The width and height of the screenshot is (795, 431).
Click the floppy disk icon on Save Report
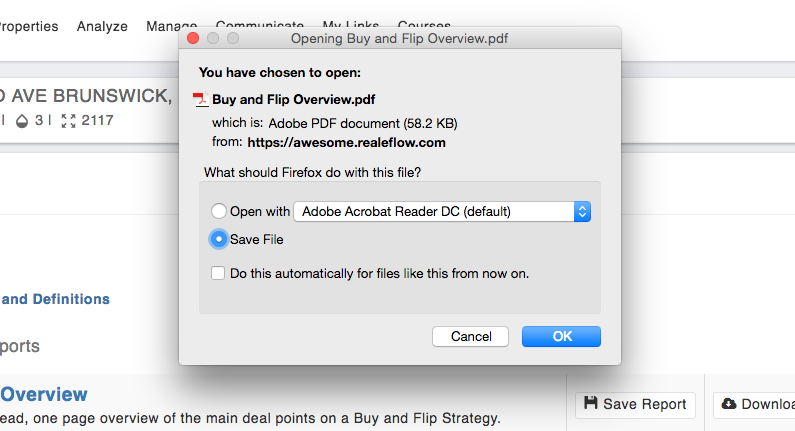[591, 403]
